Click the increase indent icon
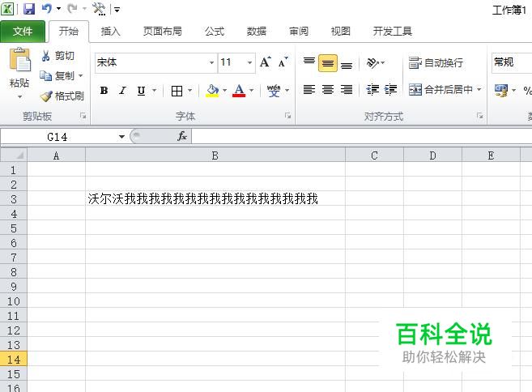Image resolution: width=532 pixels, height=392 pixels. click(390, 90)
